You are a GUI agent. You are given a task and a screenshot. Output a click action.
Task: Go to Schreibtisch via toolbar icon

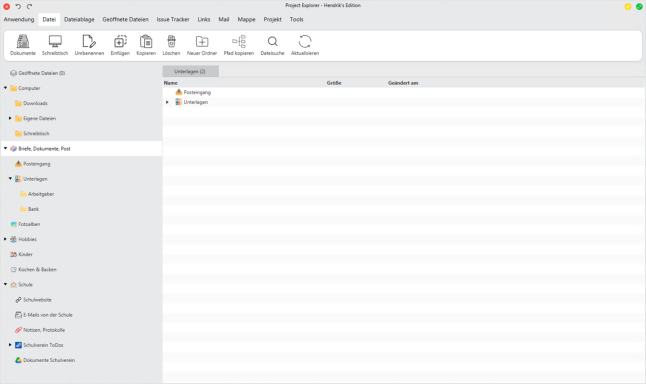(x=55, y=45)
